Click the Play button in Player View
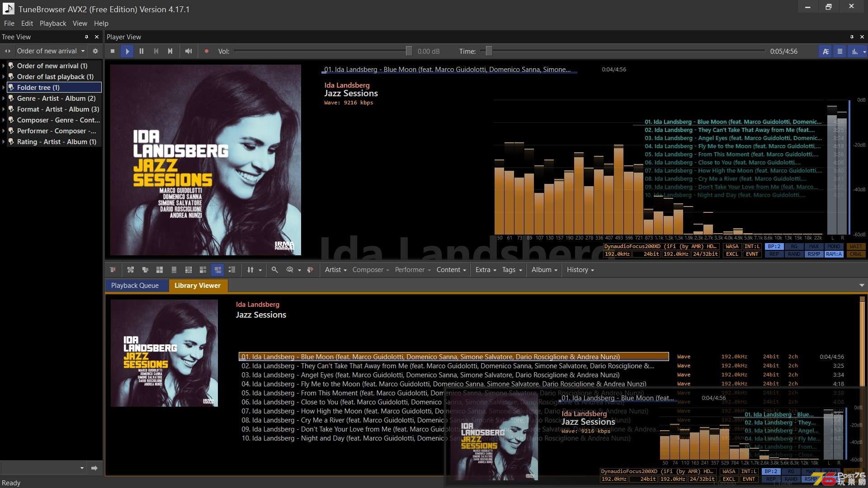 coord(127,51)
